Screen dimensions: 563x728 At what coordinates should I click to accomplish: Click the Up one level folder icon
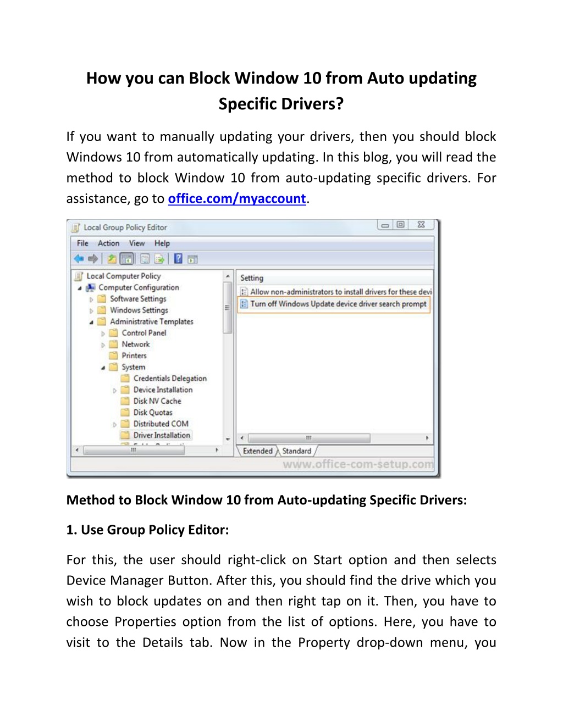point(112,259)
